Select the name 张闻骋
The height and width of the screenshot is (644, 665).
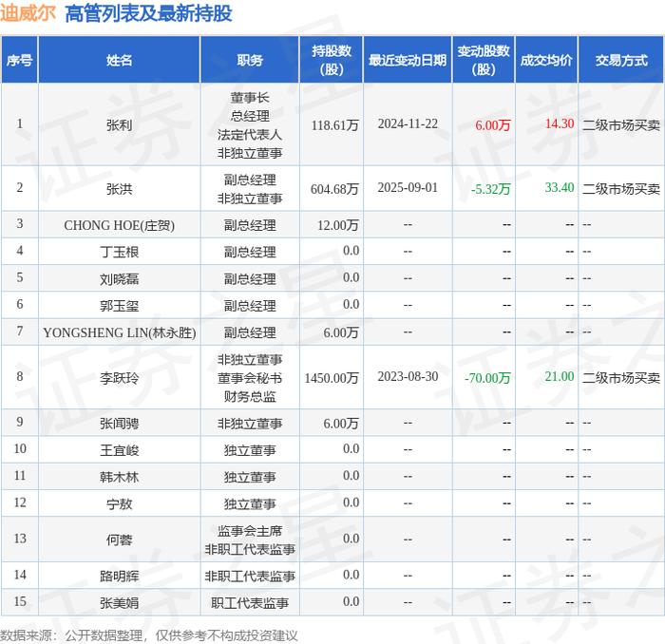point(119,423)
